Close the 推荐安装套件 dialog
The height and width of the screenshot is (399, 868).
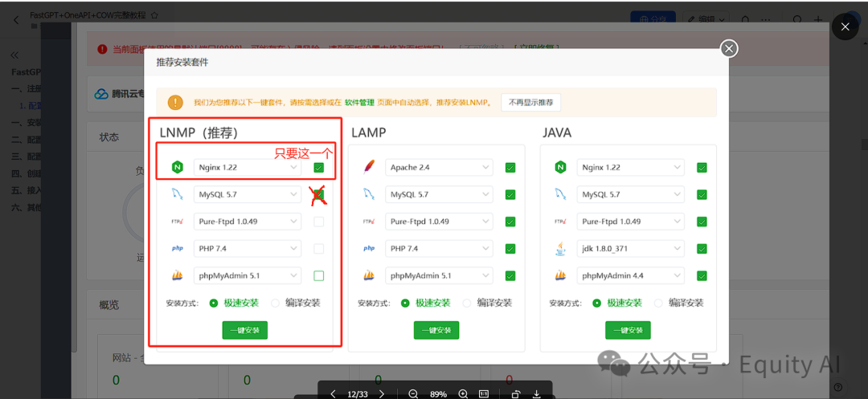coord(729,49)
